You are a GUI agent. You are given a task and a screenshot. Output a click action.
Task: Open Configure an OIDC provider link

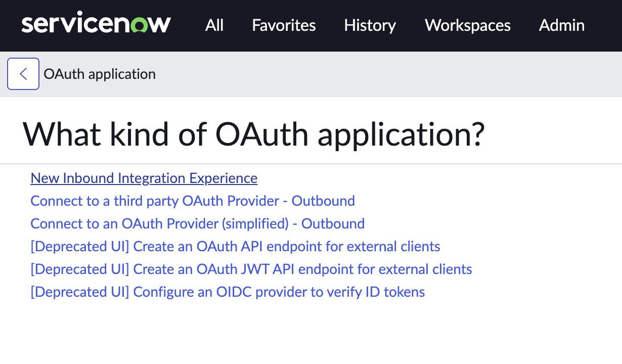coord(228,292)
